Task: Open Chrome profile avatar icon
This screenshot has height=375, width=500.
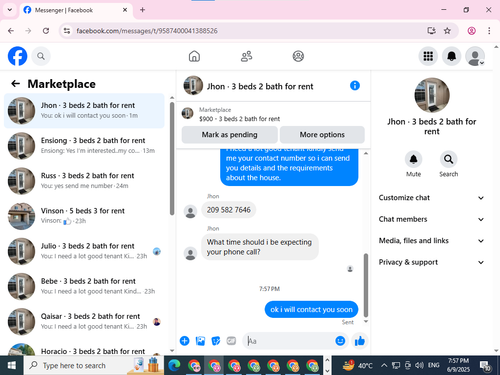Action: tap(472, 31)
